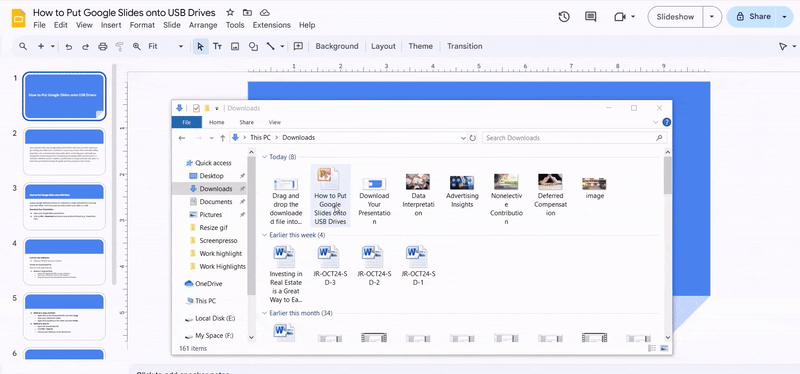
Task: Click the zoom magnifier tool
Action: pyautogui.click(x=137, y=46)
